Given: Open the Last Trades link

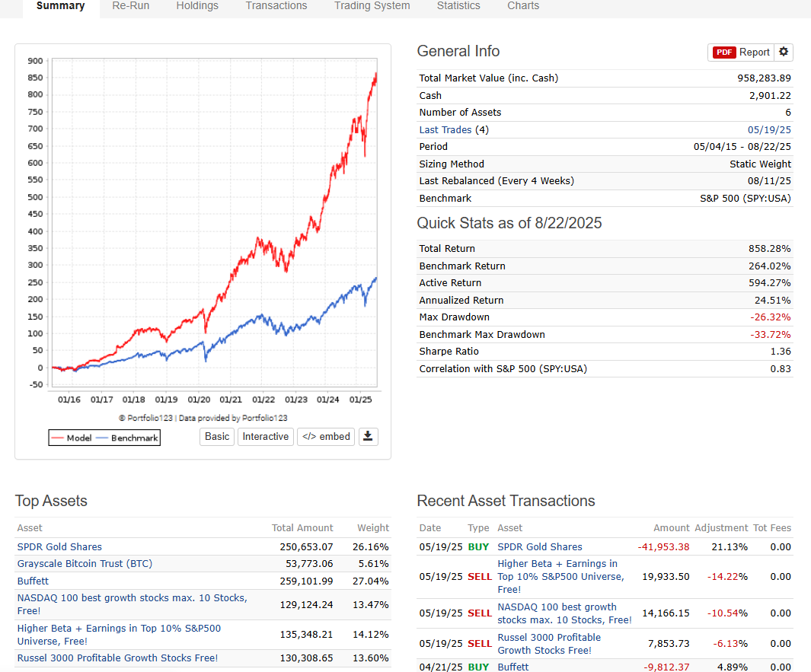Looking at the screenshot, I should [x=445, y=129].
